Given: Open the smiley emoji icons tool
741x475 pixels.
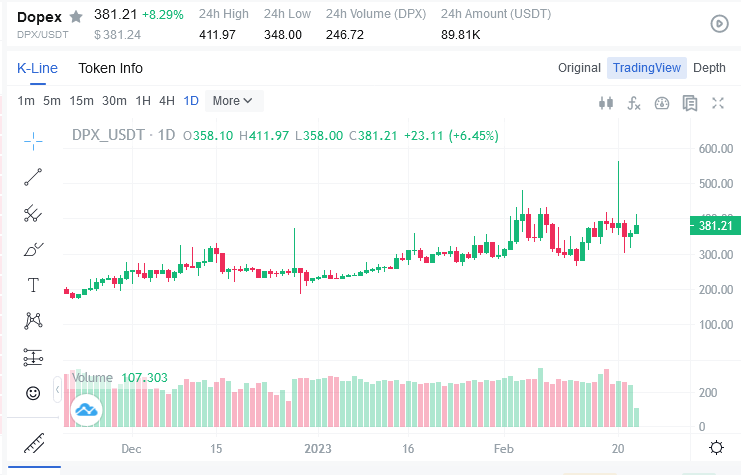Looking at the screenshot, I should 33,393.
